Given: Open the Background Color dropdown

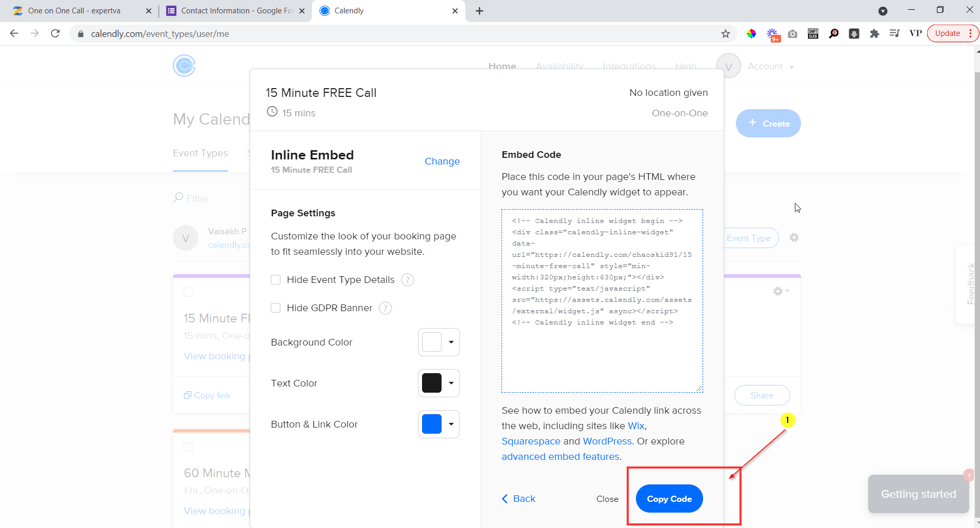Looking at the screenshot, I should pyautogui.click(x=438, y=342).
